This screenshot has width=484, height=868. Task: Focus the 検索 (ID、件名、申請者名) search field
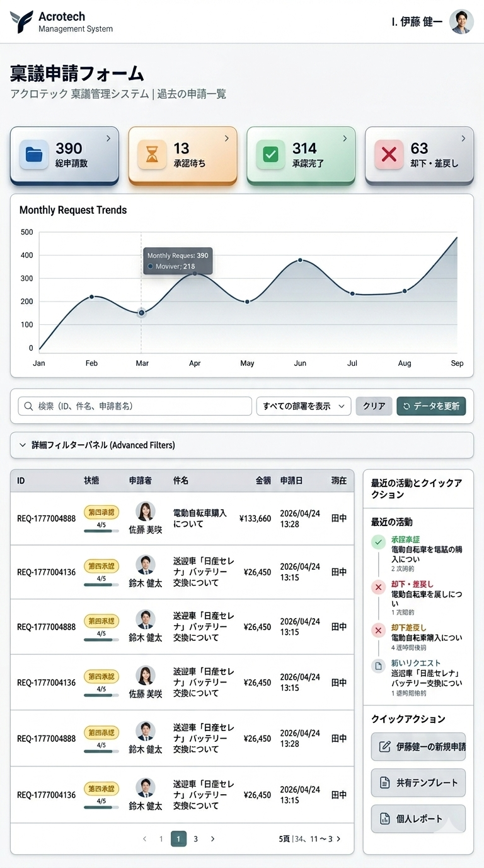pyautogui.click(x=135, y=406)
